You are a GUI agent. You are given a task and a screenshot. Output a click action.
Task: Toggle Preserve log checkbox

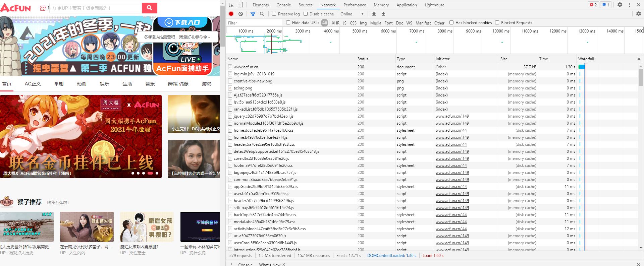(274, 14)
